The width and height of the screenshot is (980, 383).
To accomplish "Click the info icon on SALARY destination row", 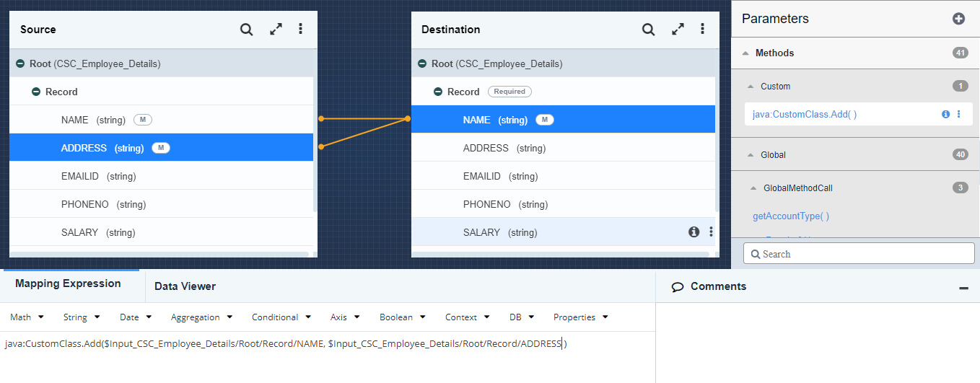I will point(694,232).
